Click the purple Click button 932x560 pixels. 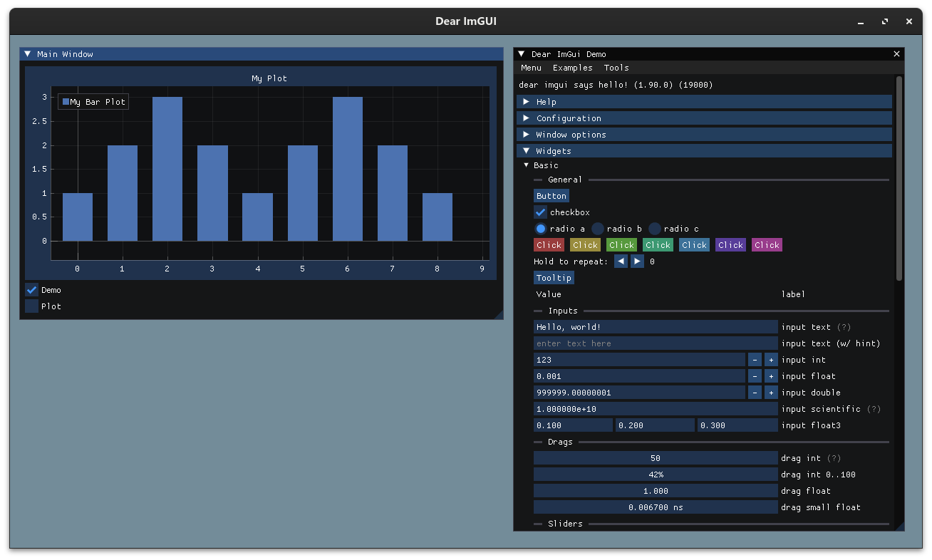pyautogui.click(x=730, y=245)
